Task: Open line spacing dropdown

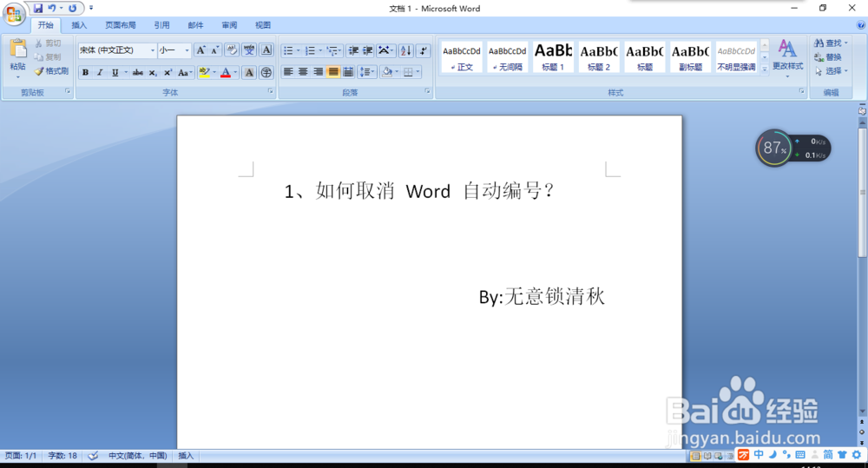Action: coord(367,72)
